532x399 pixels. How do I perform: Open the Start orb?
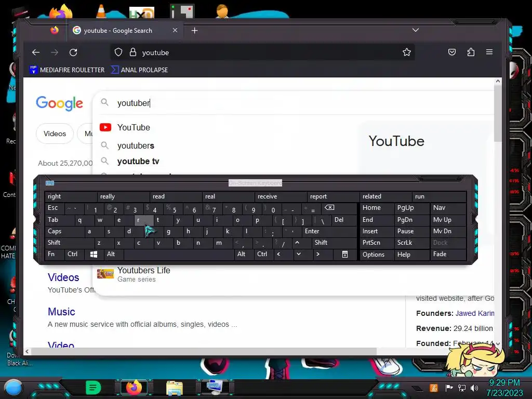(x=14, y=388)
